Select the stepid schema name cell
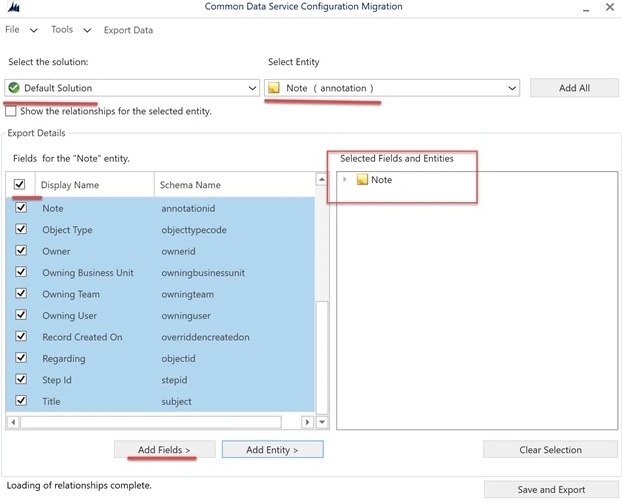This screenshot has height=503, width=622. pos(174,380)
